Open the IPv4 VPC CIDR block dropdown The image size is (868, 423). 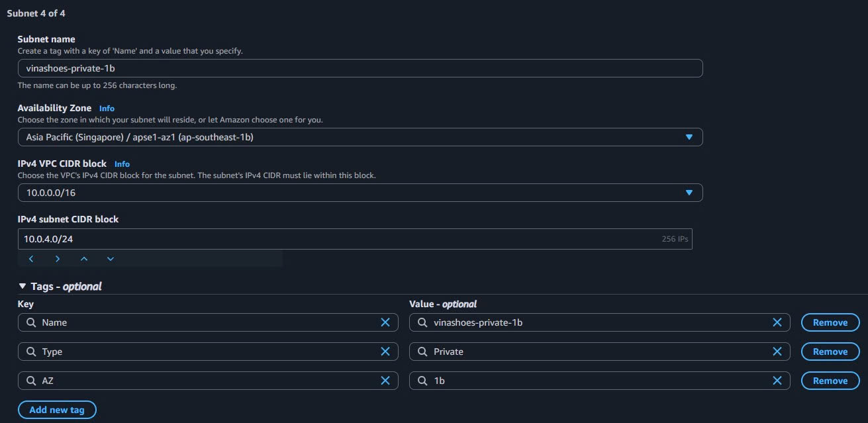[x=689, y=192]
